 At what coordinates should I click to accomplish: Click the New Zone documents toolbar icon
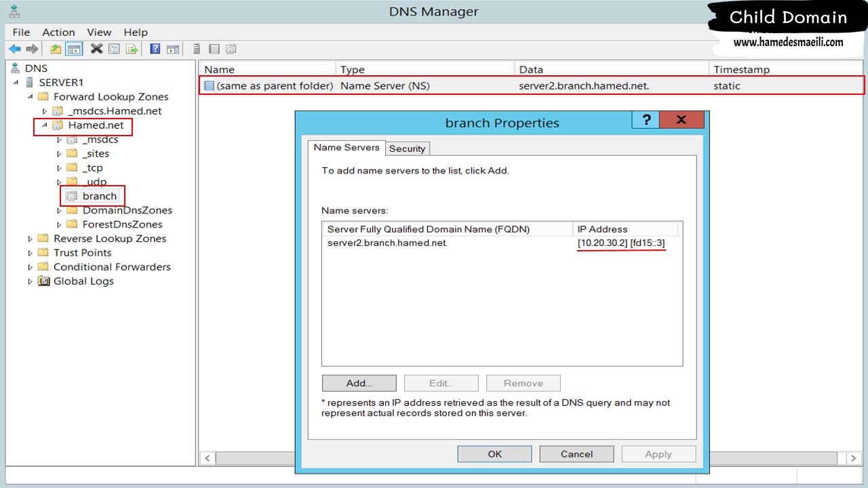click(x=231, y=49)
